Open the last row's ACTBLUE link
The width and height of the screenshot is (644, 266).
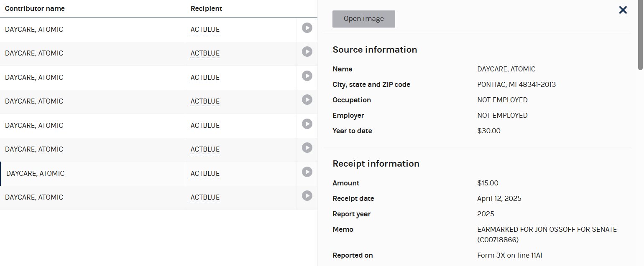[x=205, y=197]
